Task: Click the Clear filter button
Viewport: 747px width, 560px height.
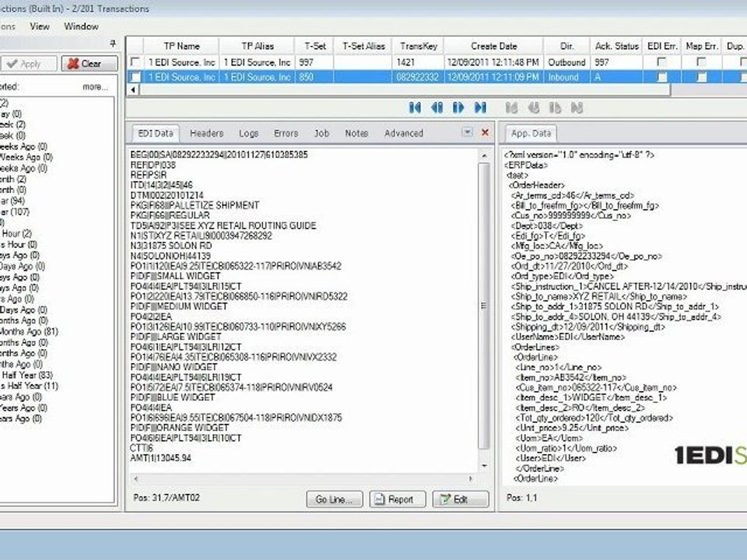Action: (89, 63)
